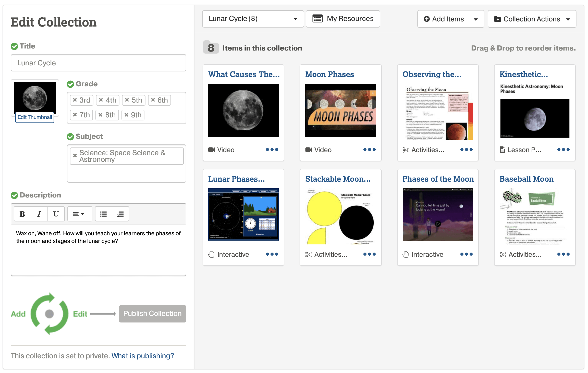Apply underline formatting in description toolbar

(x=56, y=214)
